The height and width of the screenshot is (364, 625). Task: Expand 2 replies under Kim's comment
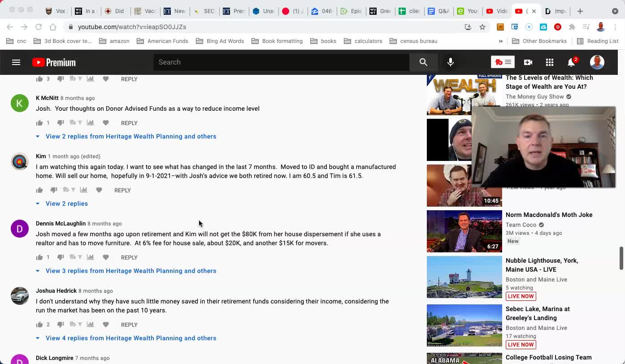tap(62, 204)
